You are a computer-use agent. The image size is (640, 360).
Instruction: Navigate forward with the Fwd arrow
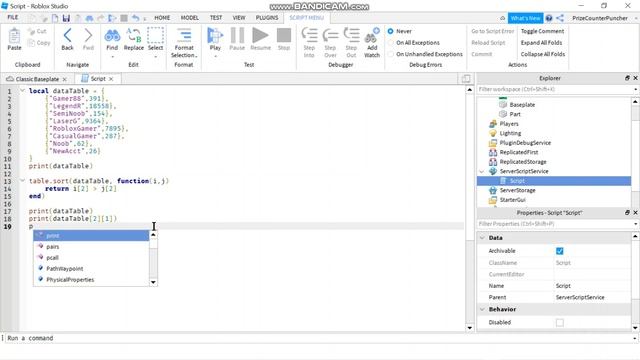coord(88,35)
